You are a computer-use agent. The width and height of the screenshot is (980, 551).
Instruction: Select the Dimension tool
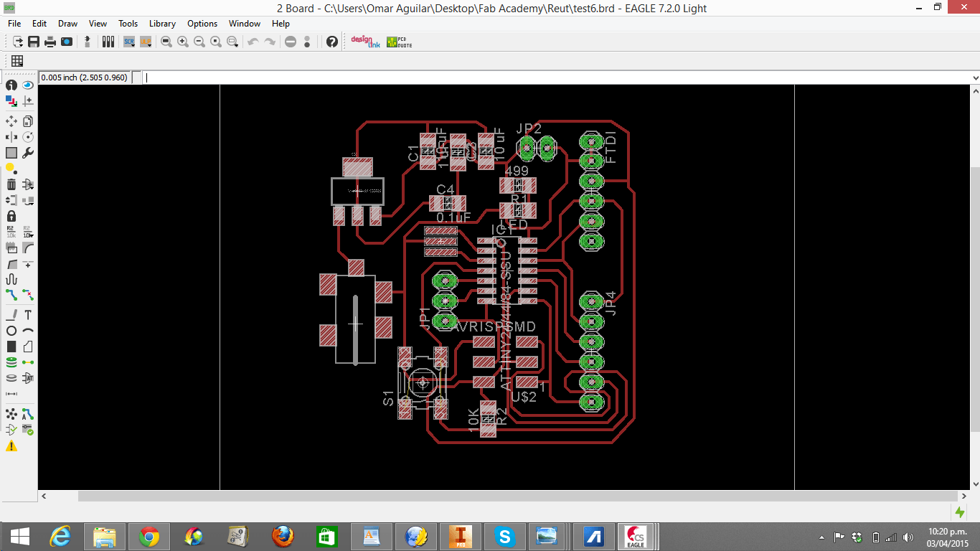tap(11, 394)
